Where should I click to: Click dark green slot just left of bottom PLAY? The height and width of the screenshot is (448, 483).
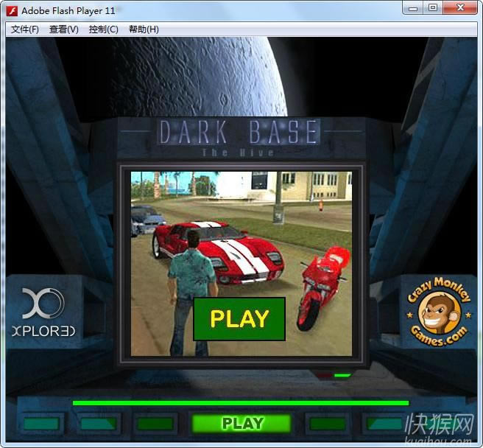[x=156, y=424]
